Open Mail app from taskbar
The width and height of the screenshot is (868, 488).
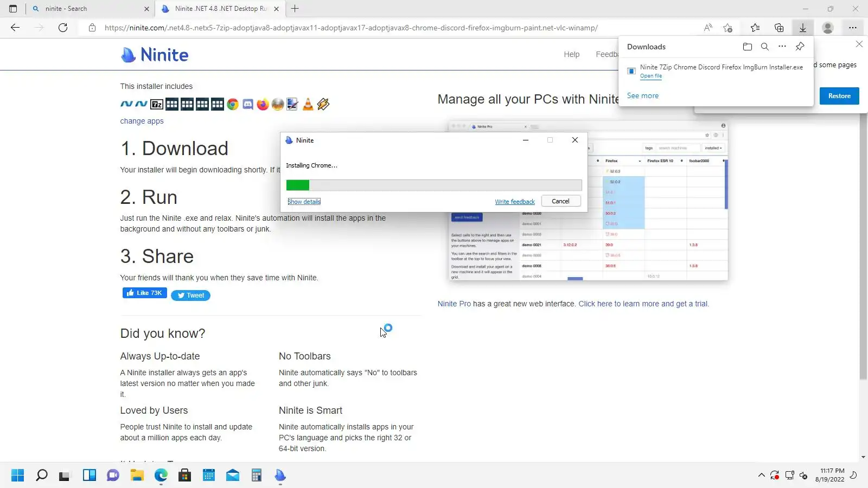(232, 476)
